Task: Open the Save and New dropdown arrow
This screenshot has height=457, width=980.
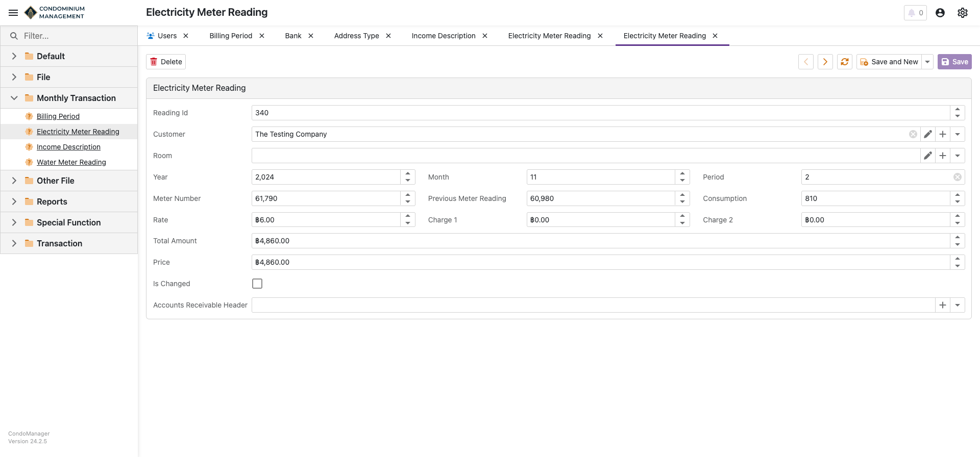Action: [x=927, y=62]
